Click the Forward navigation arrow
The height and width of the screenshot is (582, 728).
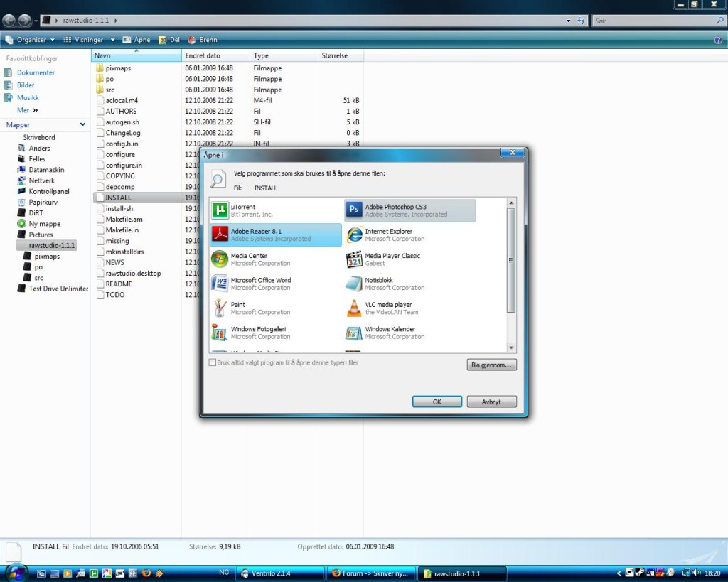click(25, 21)
